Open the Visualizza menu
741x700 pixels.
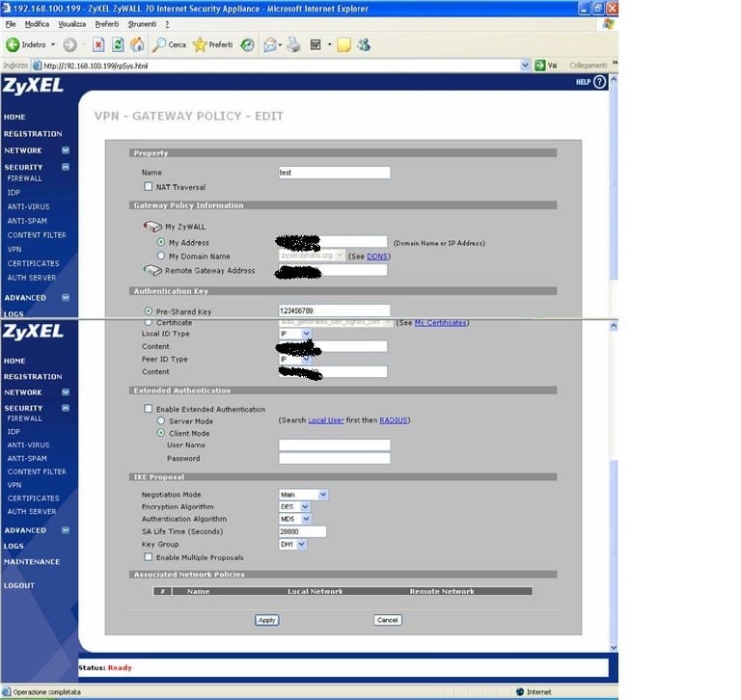point(71,24)
